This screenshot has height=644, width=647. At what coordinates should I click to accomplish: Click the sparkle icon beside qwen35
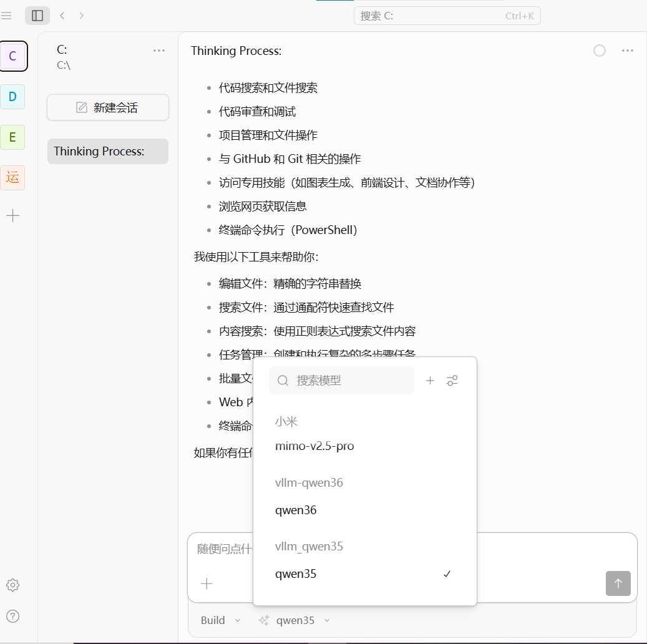pyautogui.click(x=264, y=620)
